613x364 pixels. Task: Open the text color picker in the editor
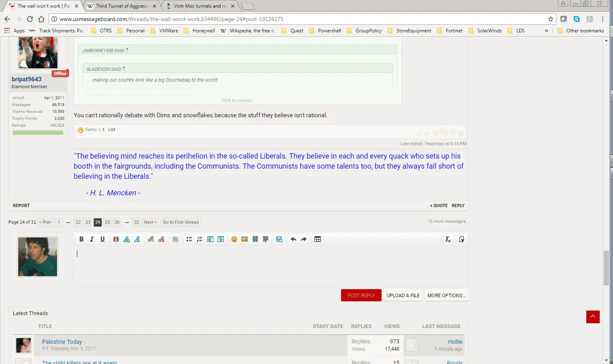click(116, 239)
